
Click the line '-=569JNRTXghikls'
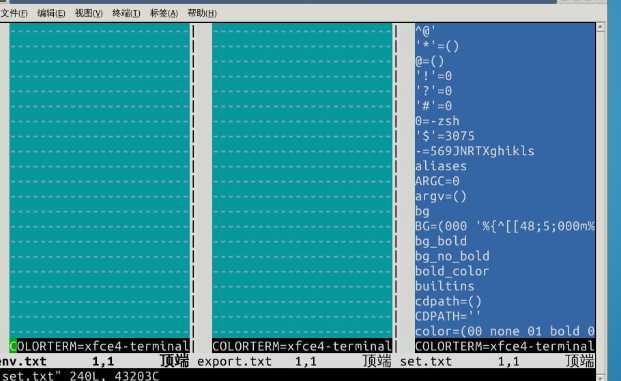(x=475, y=151)
